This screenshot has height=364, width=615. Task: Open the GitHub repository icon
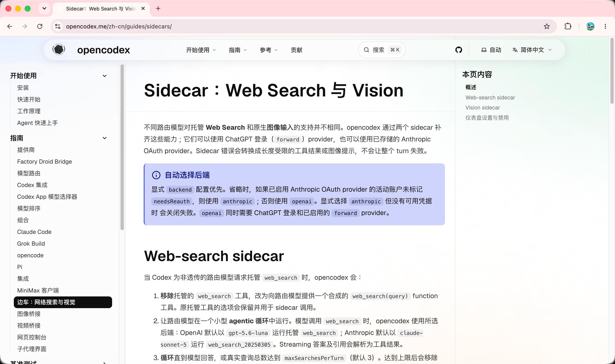[459, 50]
